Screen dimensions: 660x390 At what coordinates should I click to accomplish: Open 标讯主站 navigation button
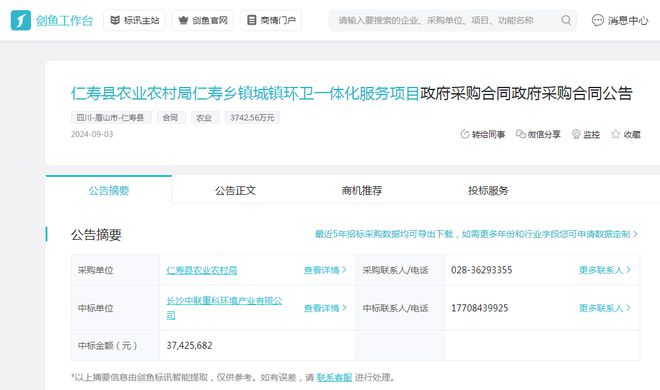point(134,20)
